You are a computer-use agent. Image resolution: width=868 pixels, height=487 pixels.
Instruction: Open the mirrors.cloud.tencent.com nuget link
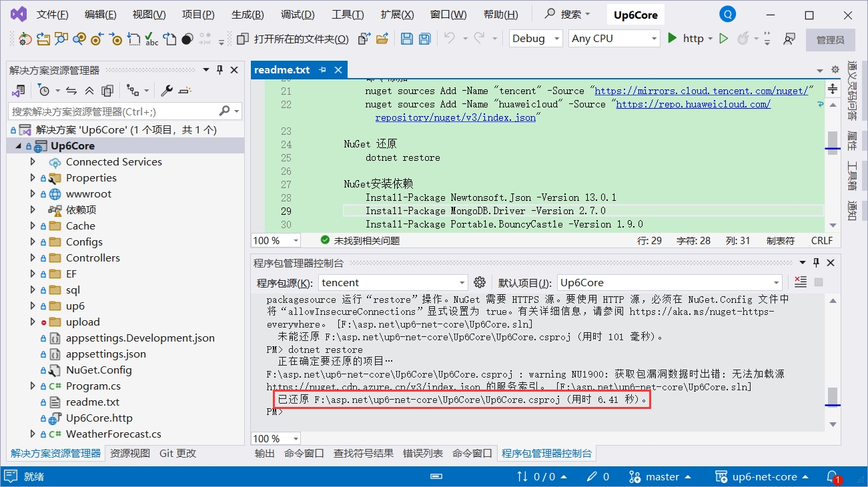(x=702, y=91)
